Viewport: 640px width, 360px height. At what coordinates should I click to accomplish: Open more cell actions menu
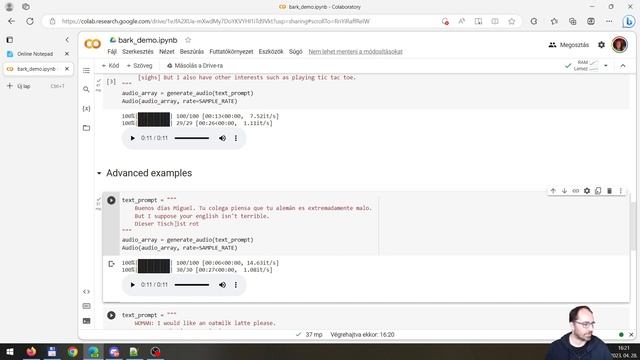coord(621,191)
